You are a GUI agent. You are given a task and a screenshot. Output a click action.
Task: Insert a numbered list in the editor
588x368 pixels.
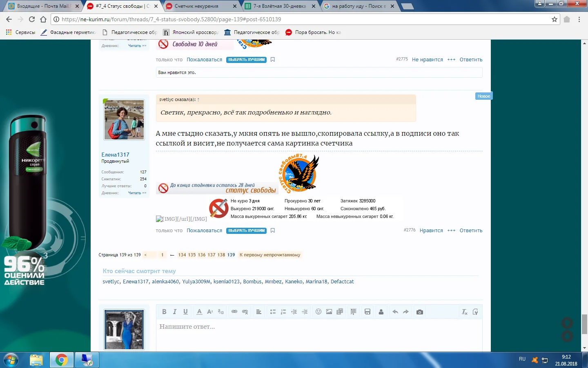pos(283,312)
